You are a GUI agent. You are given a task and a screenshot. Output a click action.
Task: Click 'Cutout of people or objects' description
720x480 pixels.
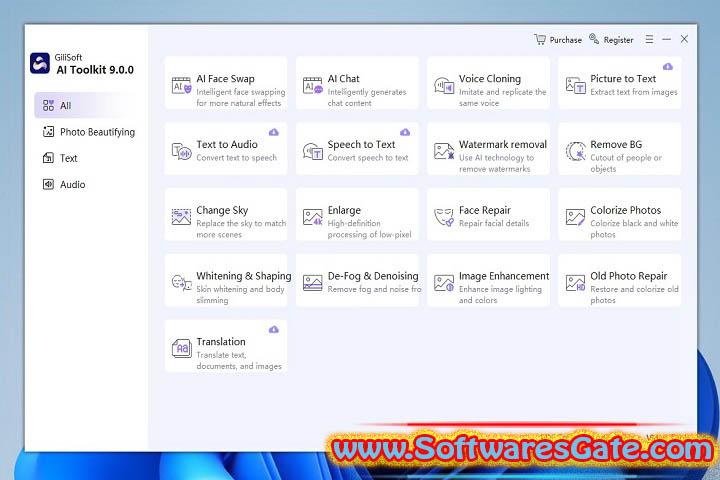click(x=626, y=163)
